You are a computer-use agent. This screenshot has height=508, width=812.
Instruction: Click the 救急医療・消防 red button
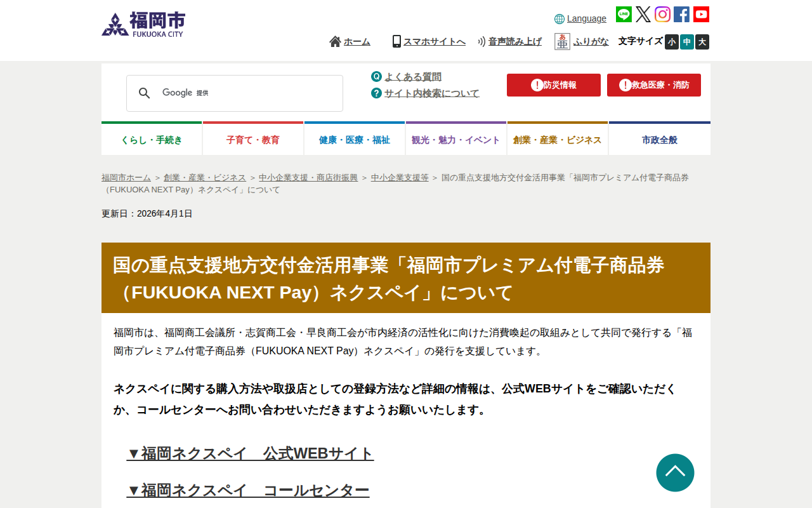tap(654, 85)
